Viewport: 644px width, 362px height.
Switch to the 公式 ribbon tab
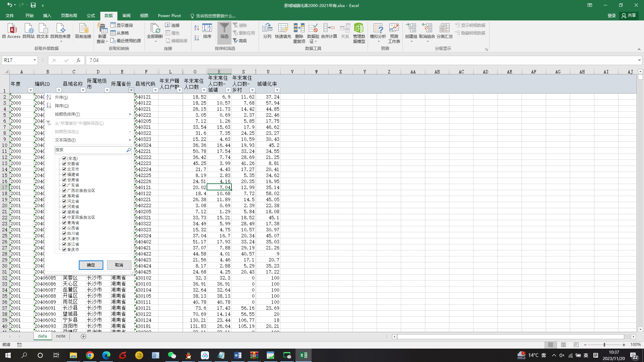(91, 16)
